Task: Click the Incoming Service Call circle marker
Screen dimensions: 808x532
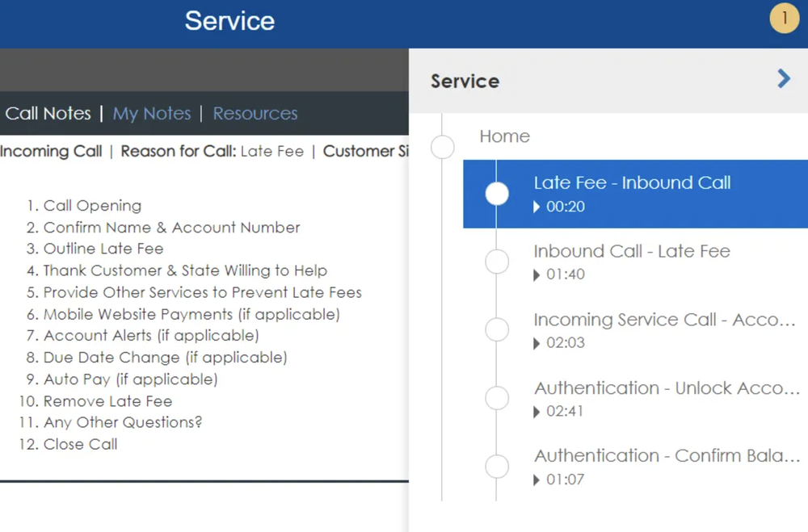Action: tap(497, 329)
